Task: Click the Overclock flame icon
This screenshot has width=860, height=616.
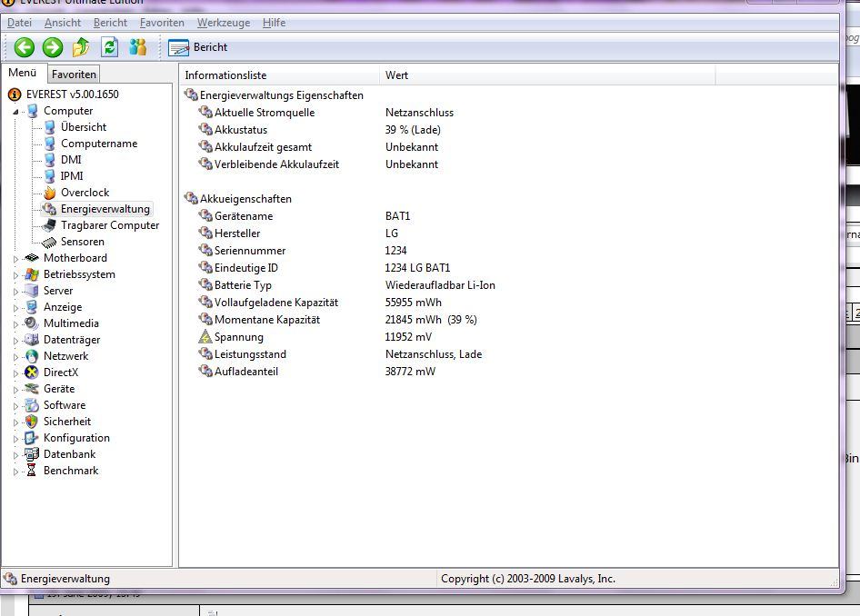Action: point(50,193)
